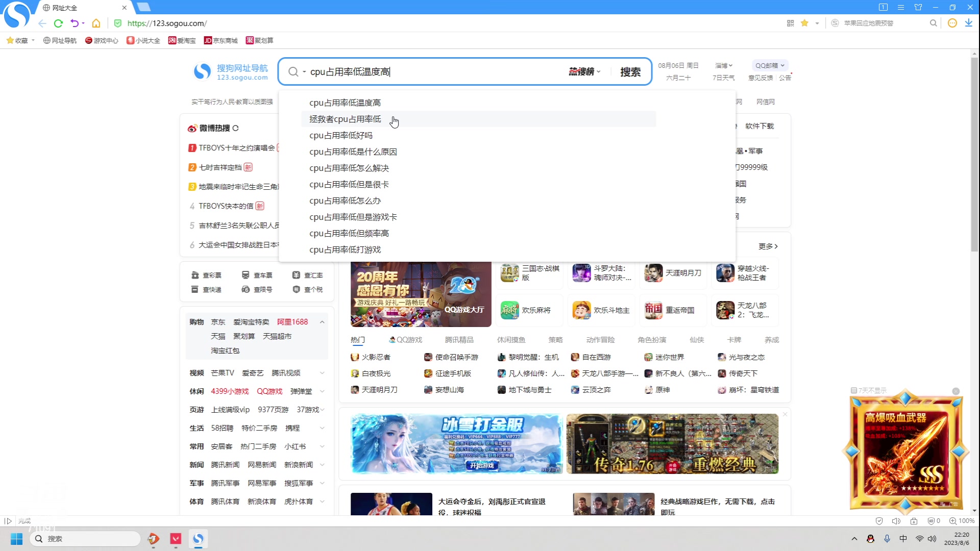The width and height of the screenshot is (980, 551).
Task: Refresh the 微博热搜 list
Action: click(x=235, y=128)
